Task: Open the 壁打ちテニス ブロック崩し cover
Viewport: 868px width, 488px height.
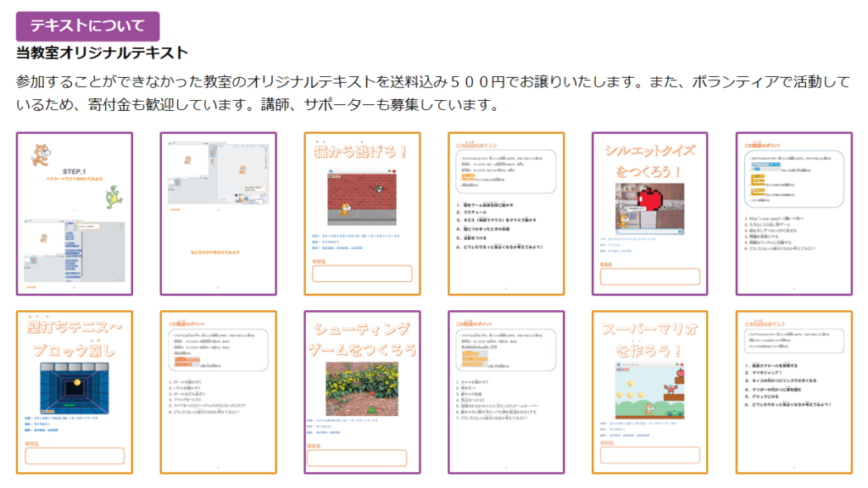Action: point(76,390)
